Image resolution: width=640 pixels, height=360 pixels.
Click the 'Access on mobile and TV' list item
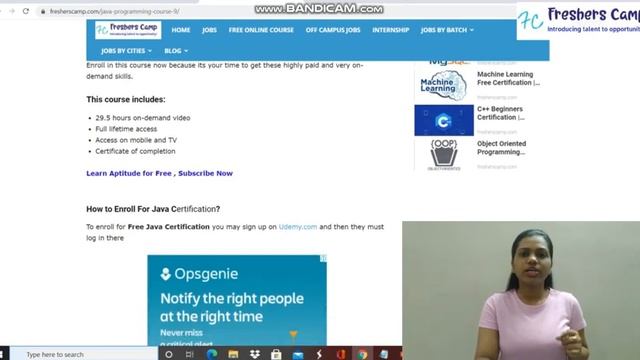[x=136, y=140]
